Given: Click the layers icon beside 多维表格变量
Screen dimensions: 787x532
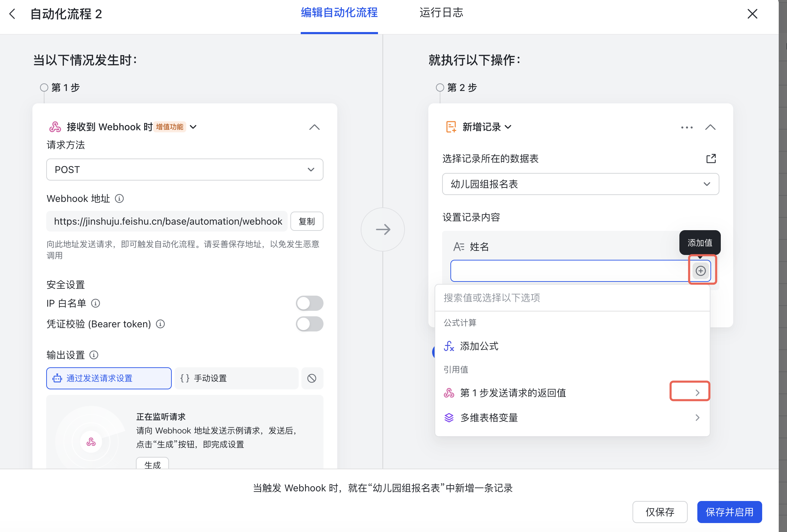Looking at the screenshot, I should click(449, 418).
